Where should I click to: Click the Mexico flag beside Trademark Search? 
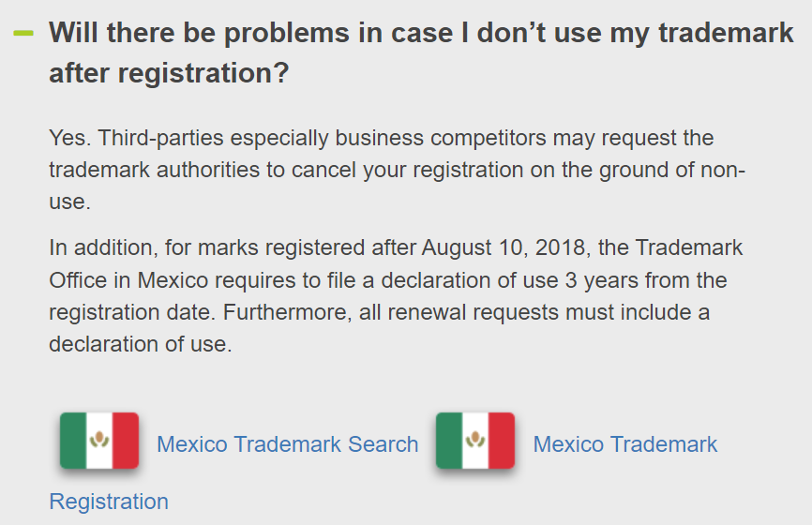tap(99, 441)
